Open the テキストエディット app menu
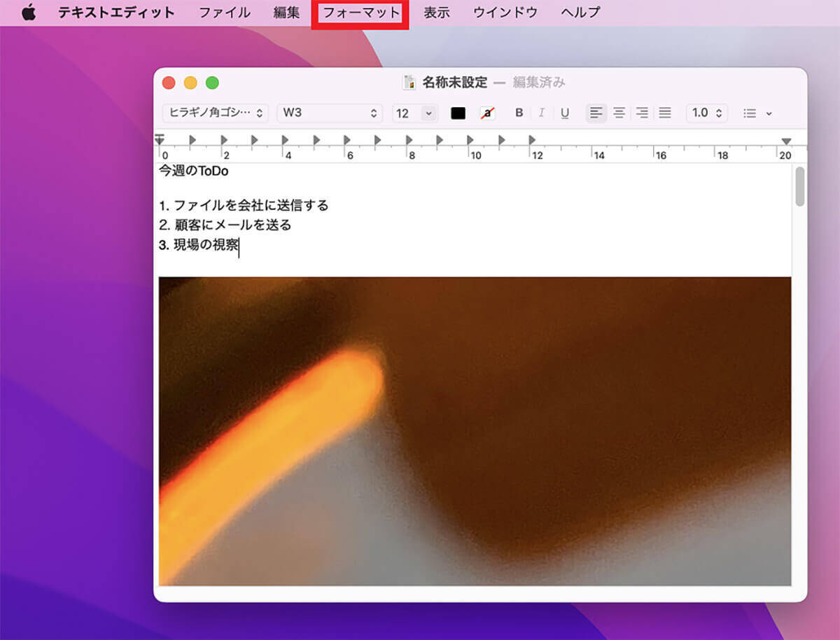The image size is (840, 640). [x=116, y=12]
